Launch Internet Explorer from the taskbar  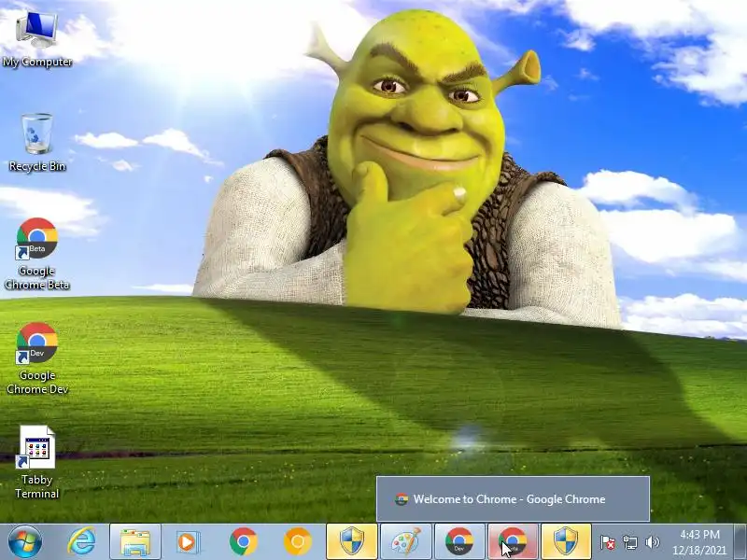click(81, 542)
